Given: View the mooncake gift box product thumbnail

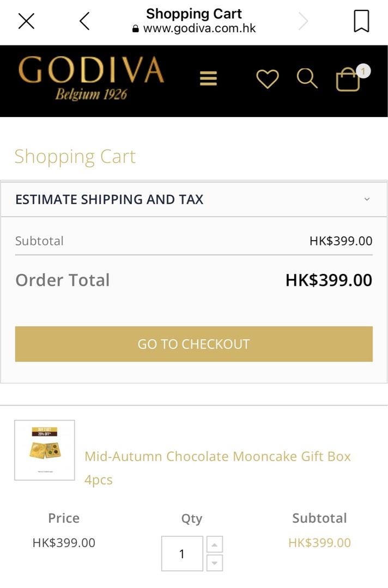Looking at the screenshot, I should 46,450.
